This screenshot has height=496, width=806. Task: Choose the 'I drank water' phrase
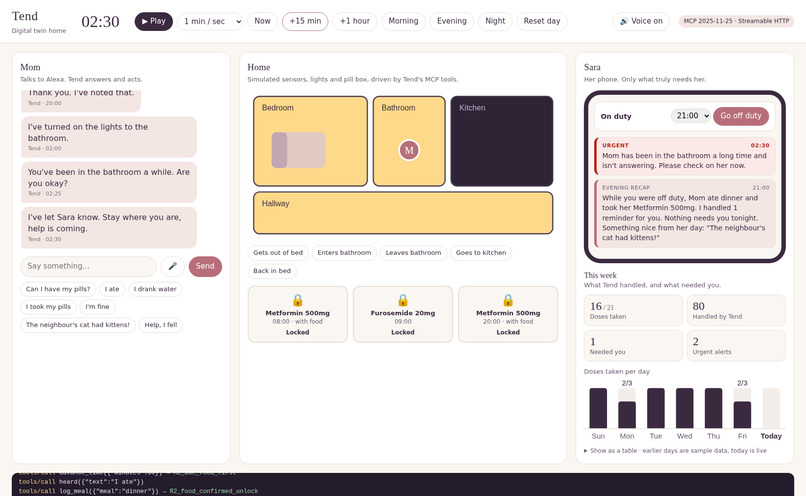(x=155, y=289)
